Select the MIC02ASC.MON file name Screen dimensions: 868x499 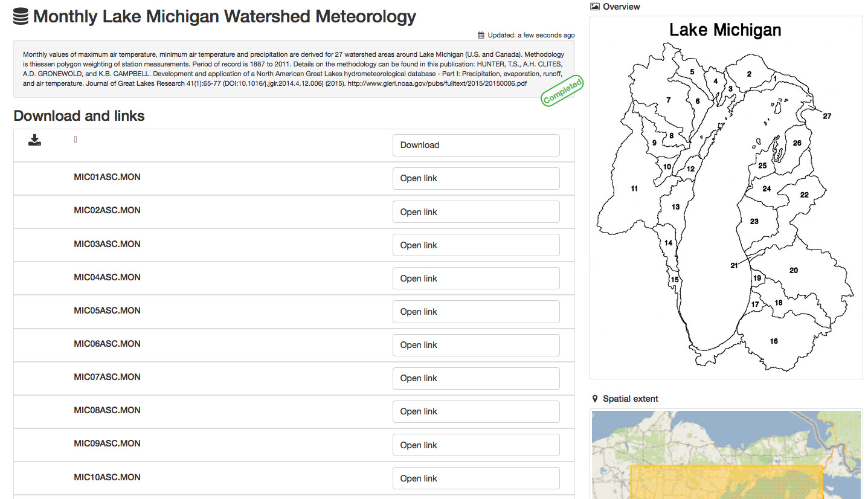click(107, 210)
